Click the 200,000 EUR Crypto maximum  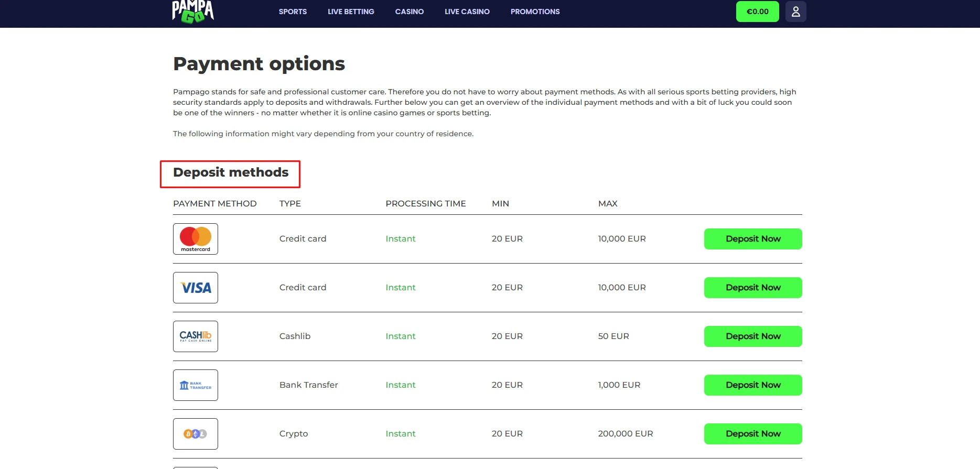(626, 434)
